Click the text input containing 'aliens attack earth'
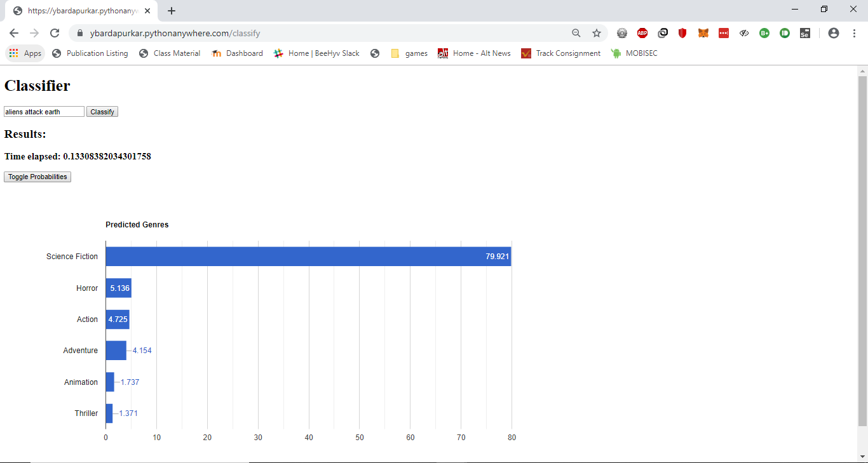 (44, 112)
